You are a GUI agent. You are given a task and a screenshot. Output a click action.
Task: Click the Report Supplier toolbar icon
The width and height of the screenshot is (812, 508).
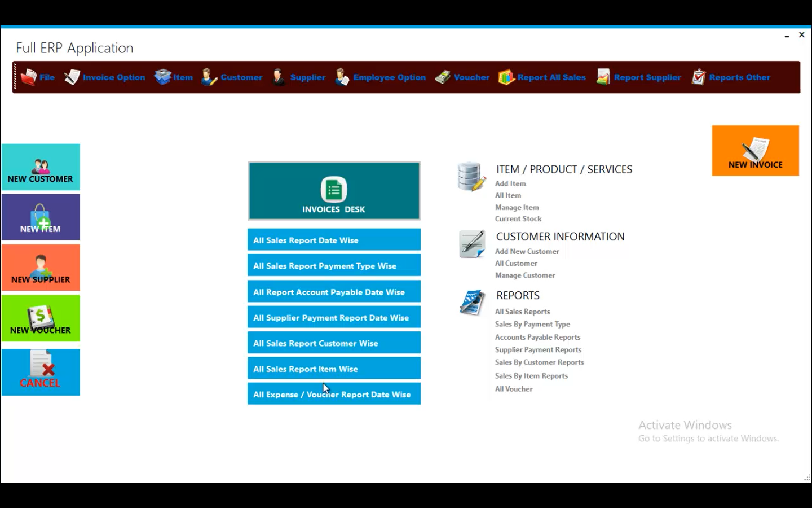(x=603, y=77)
